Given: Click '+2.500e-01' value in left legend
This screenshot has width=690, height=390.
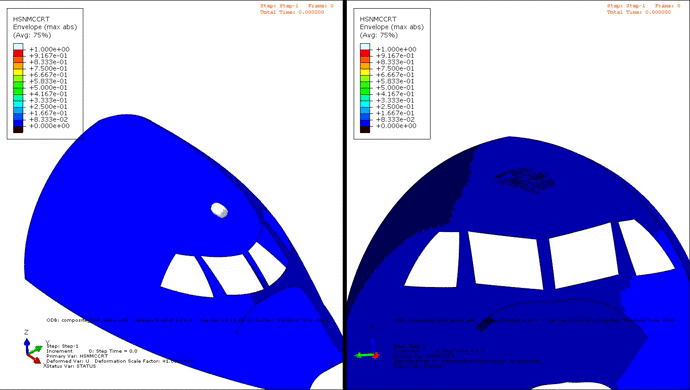Looking at the screenshot, I should [48, 107].
